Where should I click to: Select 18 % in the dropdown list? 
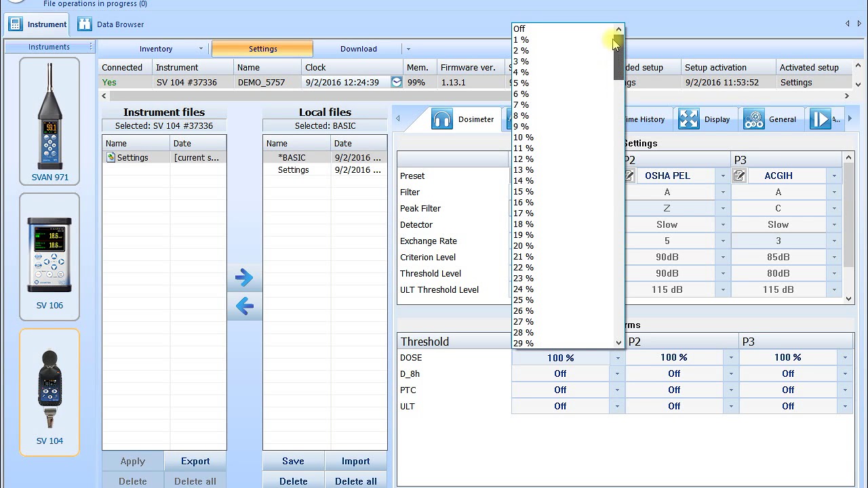click(563, 224)
